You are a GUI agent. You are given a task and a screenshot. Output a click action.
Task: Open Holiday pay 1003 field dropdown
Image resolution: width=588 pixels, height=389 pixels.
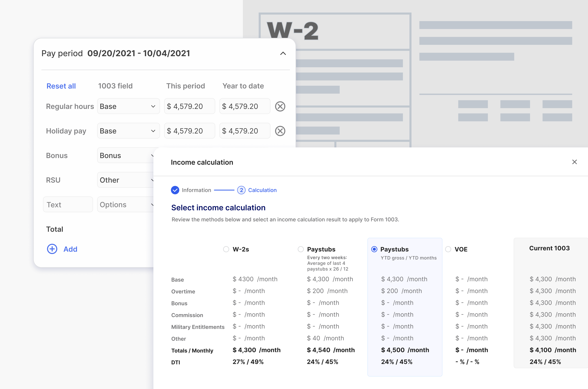128,131
